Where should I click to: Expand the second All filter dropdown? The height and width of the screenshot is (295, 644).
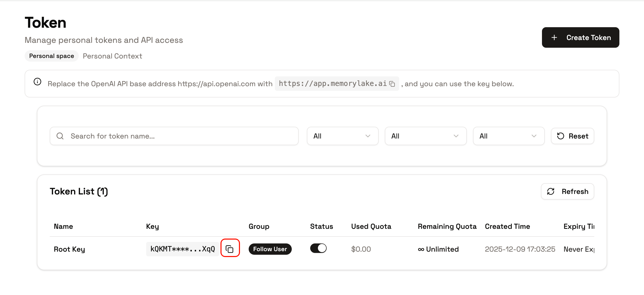425,136
